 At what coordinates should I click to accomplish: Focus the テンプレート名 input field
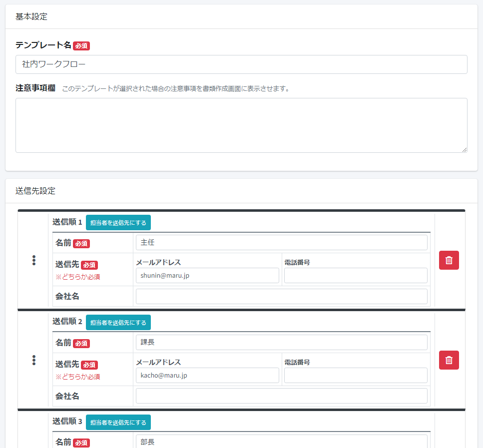242,64
